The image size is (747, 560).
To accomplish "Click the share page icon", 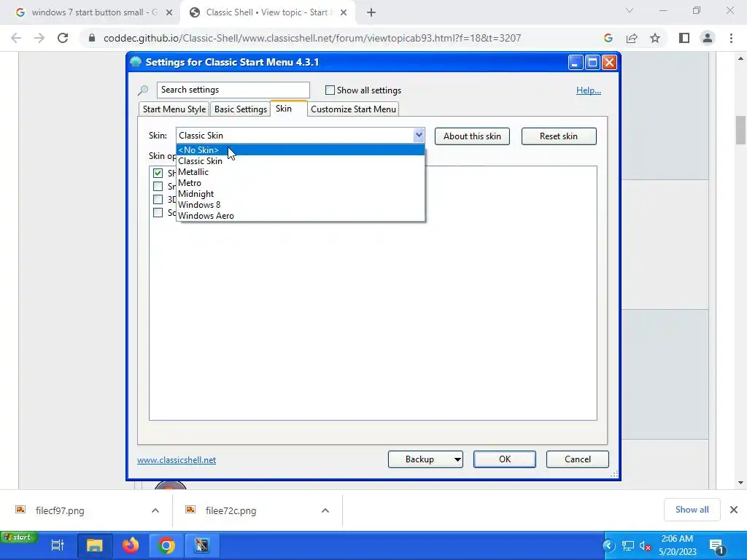I will pos(632,38).
